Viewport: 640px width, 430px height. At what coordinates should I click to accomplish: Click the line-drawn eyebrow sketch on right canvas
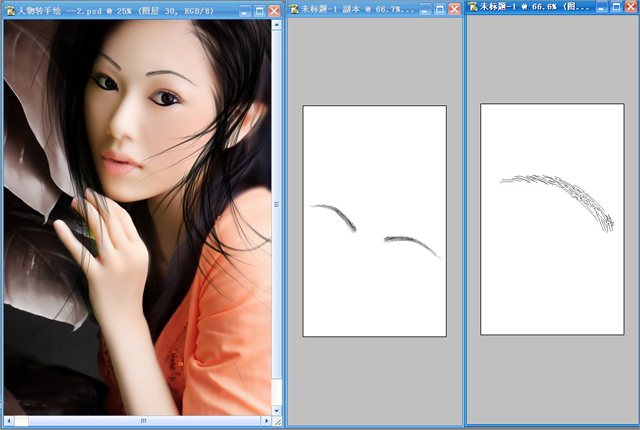pos(558,202)
